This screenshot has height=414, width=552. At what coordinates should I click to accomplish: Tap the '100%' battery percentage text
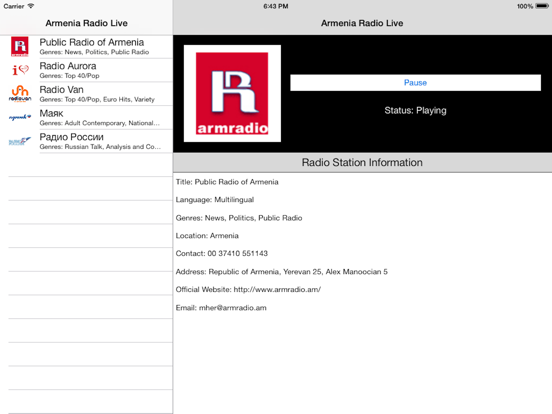[525, 6]
